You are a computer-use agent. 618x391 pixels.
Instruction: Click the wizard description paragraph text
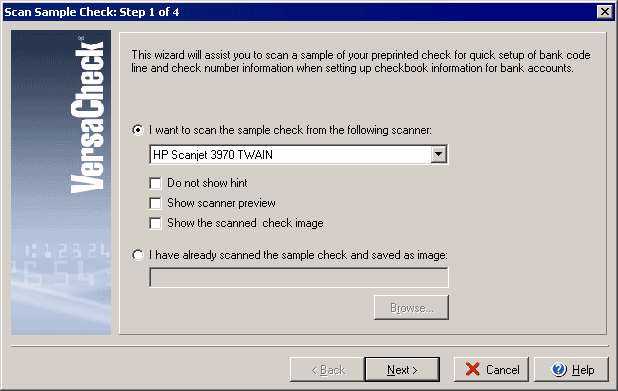point(361,61)
